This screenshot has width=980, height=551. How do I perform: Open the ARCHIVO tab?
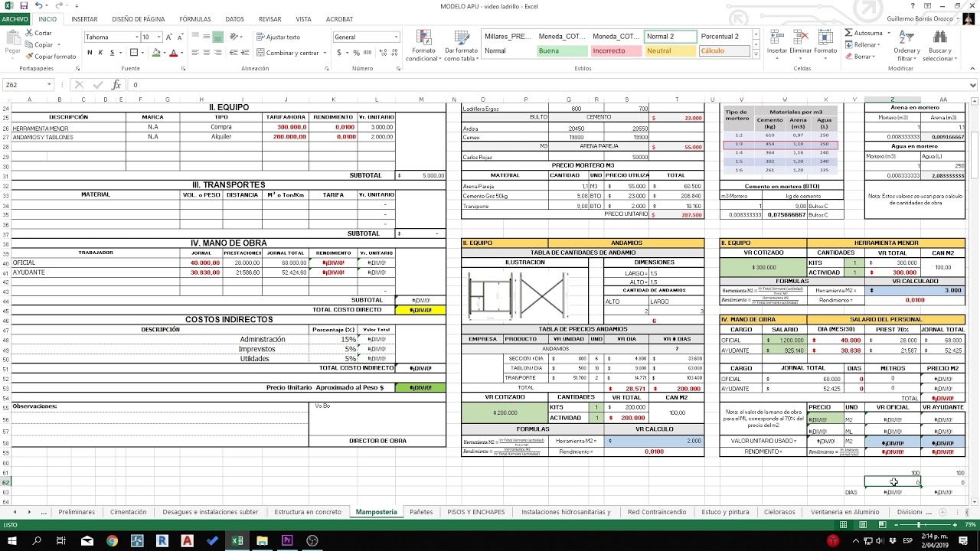[15, 19]
